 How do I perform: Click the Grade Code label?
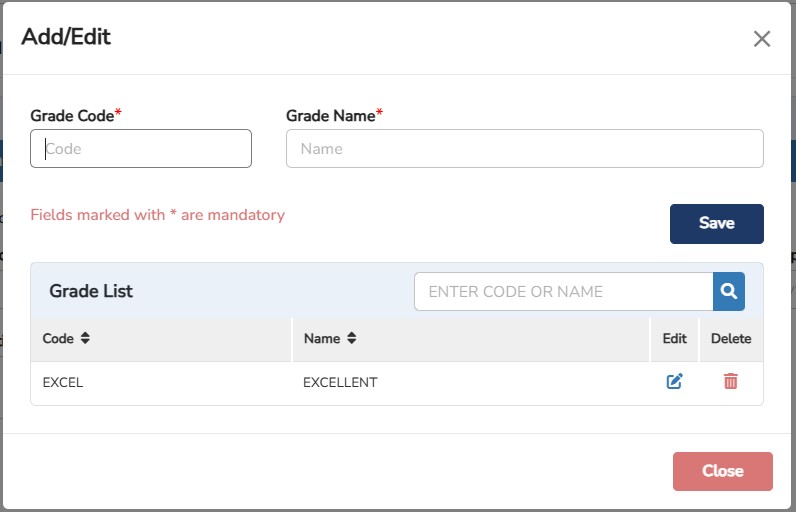coord(72,116)
